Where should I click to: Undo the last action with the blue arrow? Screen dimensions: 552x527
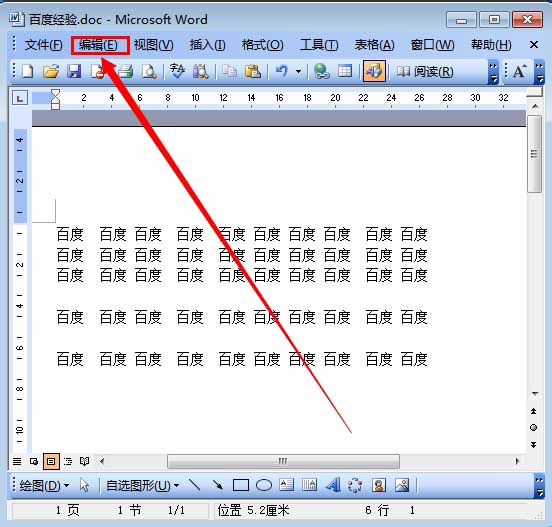(x=282, y=71)
